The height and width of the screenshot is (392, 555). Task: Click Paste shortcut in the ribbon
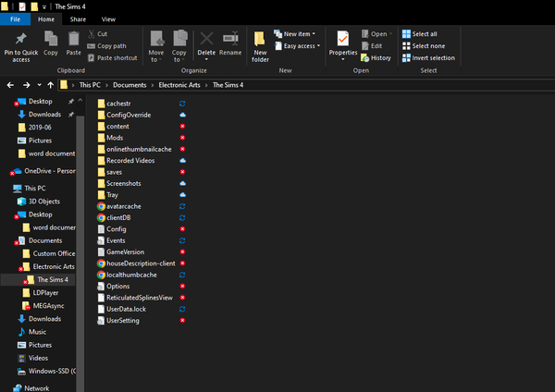112,57
